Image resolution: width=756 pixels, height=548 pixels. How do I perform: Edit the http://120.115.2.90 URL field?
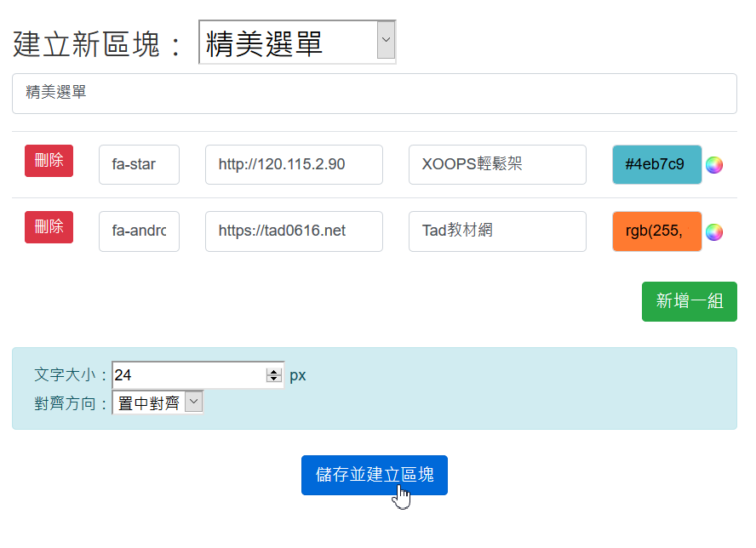pyautogui.click(x=294, y=165)
